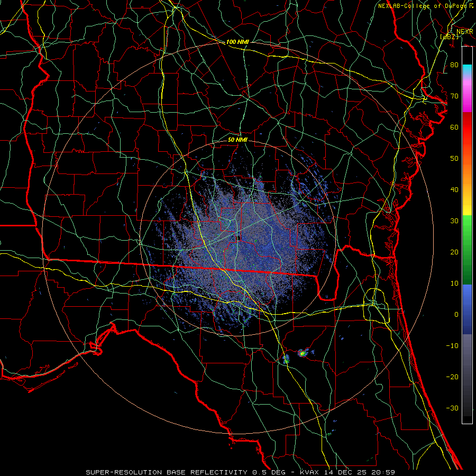The width and height of the screenshot is (476, 476).
Task: Pick the red segment of the color bar
Action: [467, 127]
